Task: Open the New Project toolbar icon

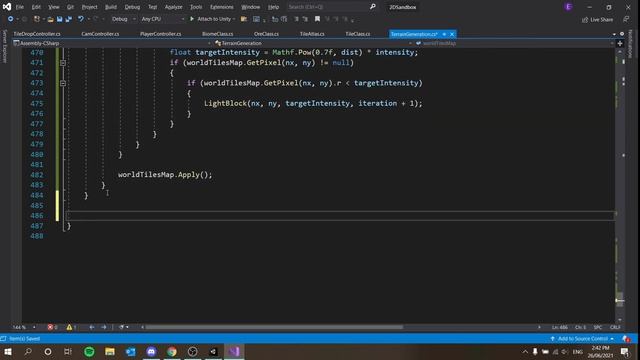Action: coord(37,19)
